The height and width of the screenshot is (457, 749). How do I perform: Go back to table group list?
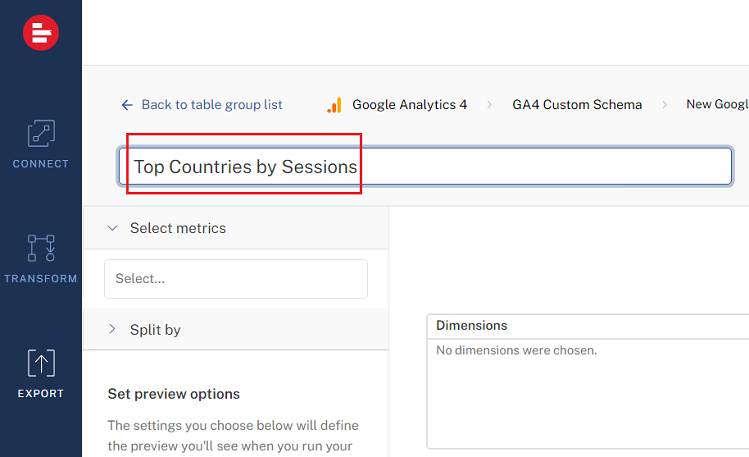[212, 105]
